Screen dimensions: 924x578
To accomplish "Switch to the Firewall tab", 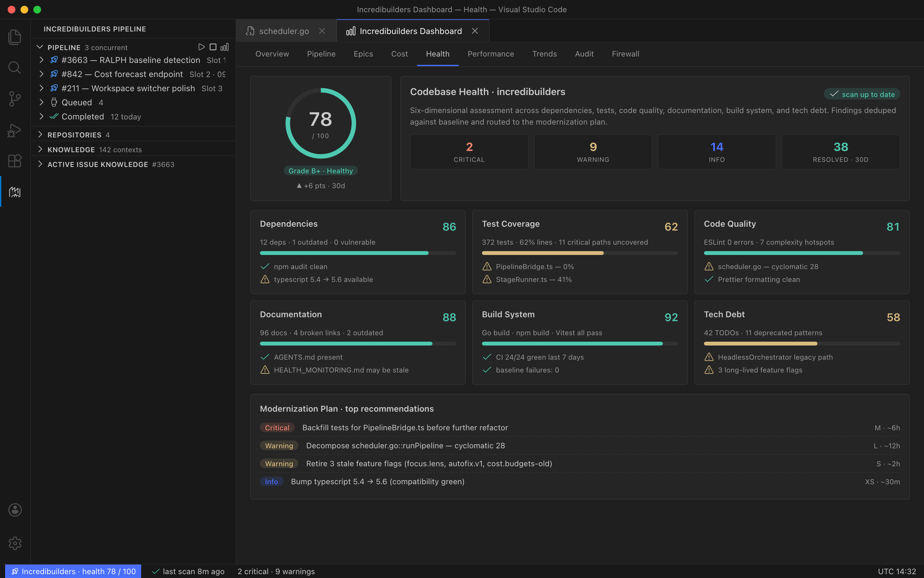I will click(625, 54).
